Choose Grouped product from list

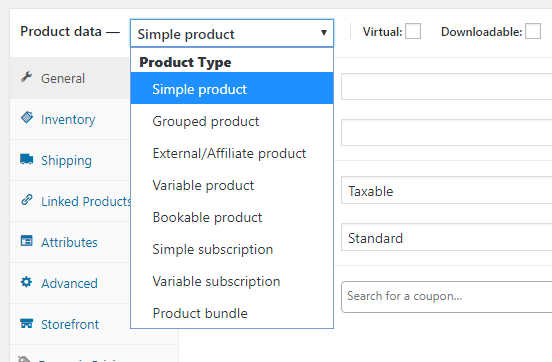click(232, 121)
